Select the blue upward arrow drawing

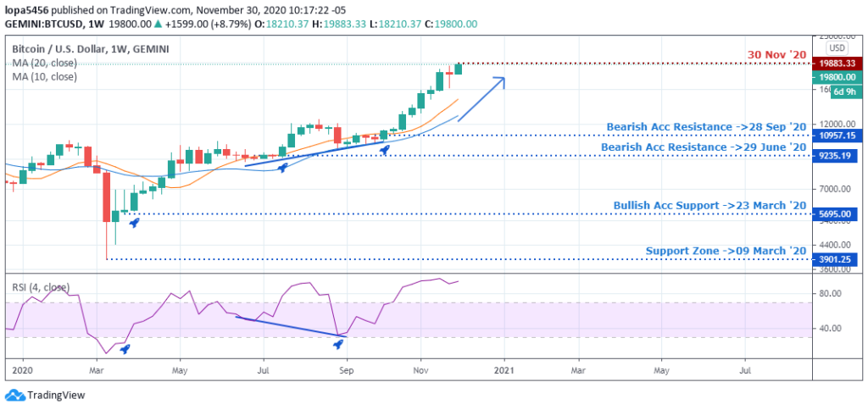482,98
